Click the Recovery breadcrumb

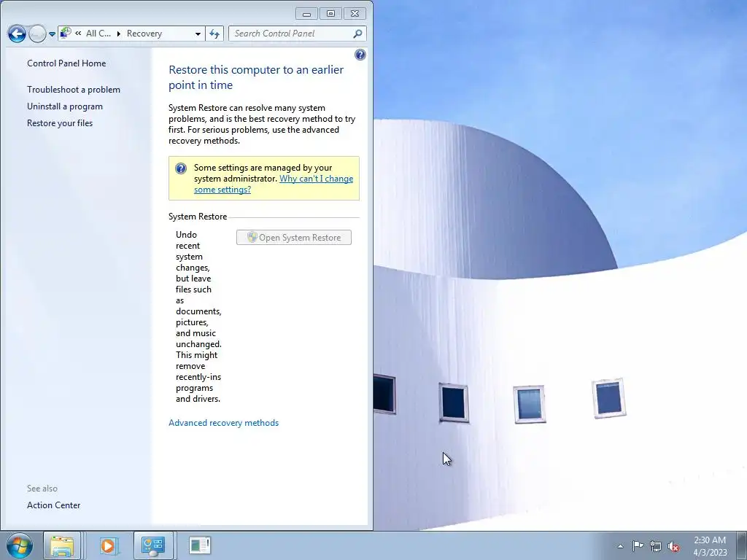point(144,34)
